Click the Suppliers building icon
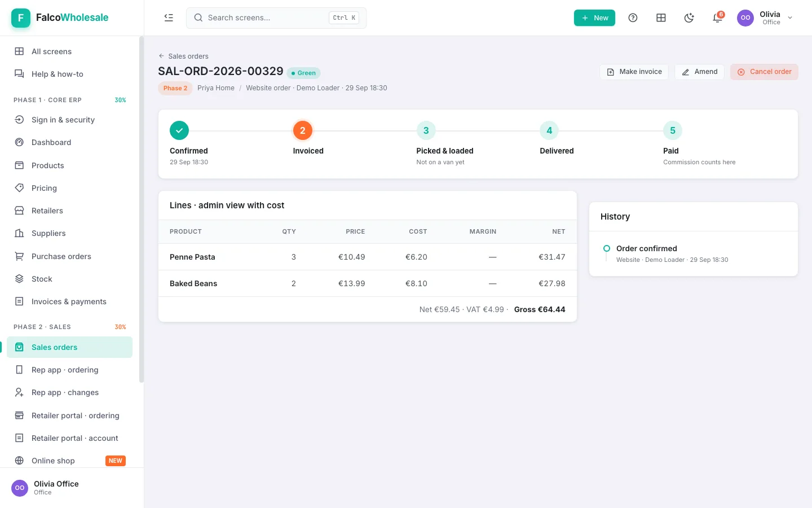The width and height of the screenshot is (812, 508). pyautogui.click(x=19, y=233)
